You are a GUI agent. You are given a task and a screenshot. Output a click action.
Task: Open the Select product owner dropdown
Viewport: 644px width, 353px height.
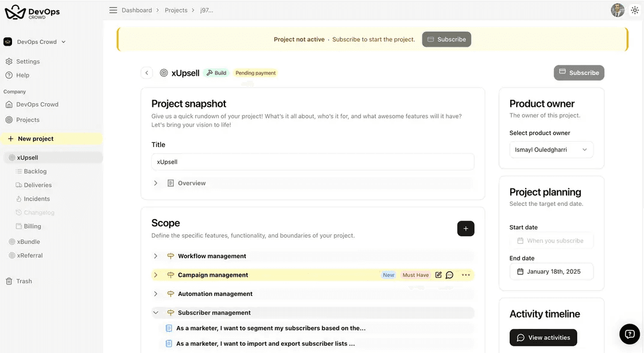click(551, 149)
